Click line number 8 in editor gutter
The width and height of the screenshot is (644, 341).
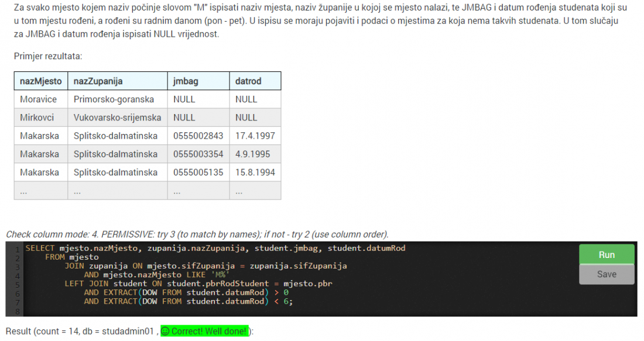pyautogui.click(x=17, y=311)
